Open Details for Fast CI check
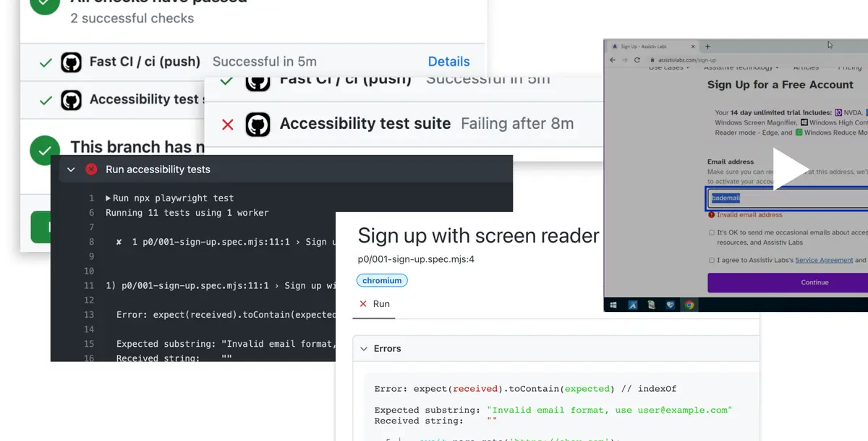 click(448, 62)
